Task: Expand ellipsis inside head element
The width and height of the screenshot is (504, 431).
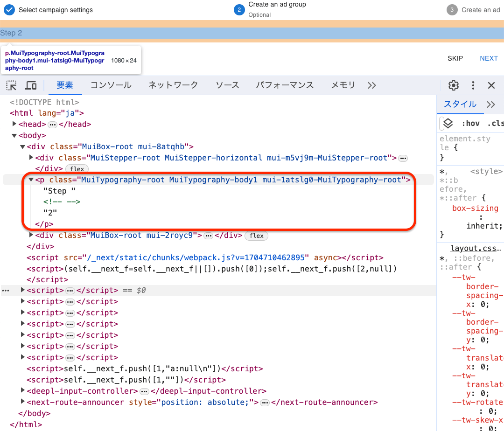Action: coord(52,125)
